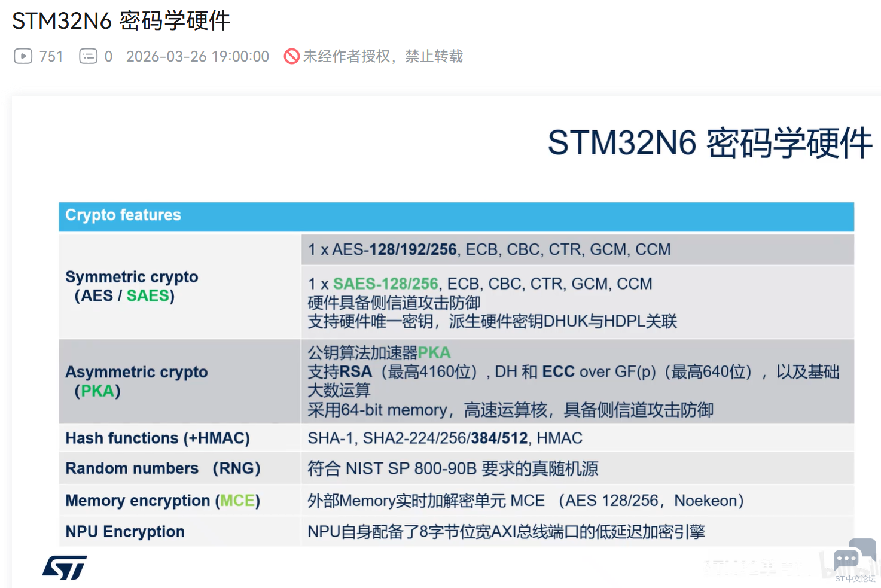The width and height of the screenshot is (881, 588).
Task: Click the cell starting "外部Memory实时加解密单元"
Action: pos(578,501)
